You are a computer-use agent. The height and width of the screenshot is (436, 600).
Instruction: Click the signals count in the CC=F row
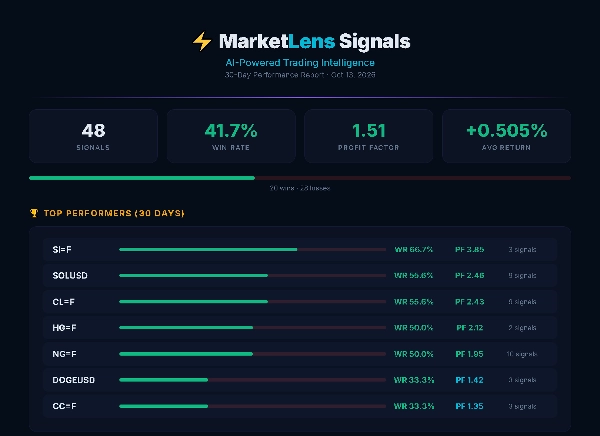[522, 406]
